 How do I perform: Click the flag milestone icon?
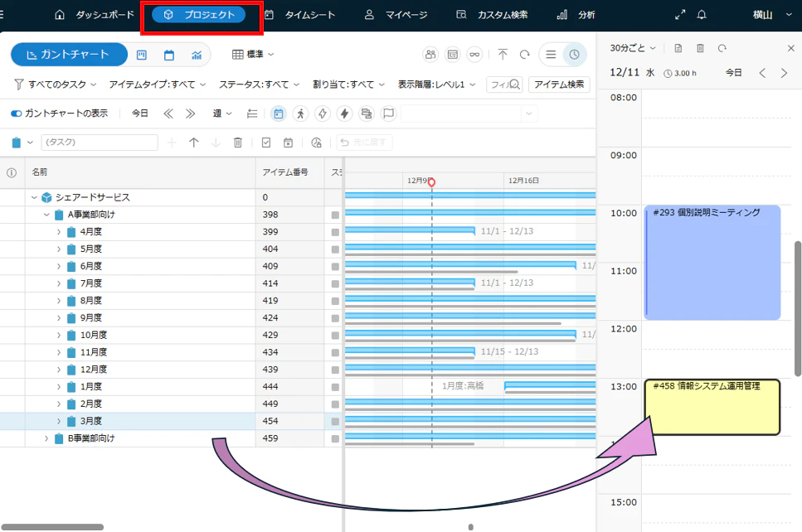[x=389, y=114]
